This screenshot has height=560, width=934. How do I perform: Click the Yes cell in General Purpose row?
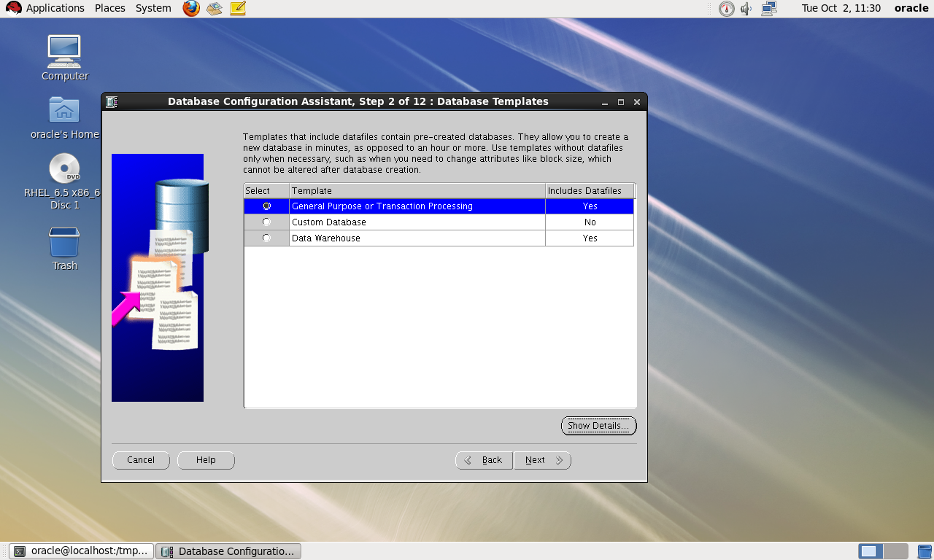(590, 206)
